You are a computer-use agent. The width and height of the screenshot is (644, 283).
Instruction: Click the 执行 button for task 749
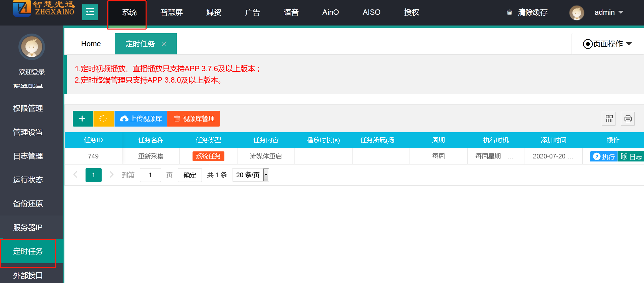click(x=604, y=156)
